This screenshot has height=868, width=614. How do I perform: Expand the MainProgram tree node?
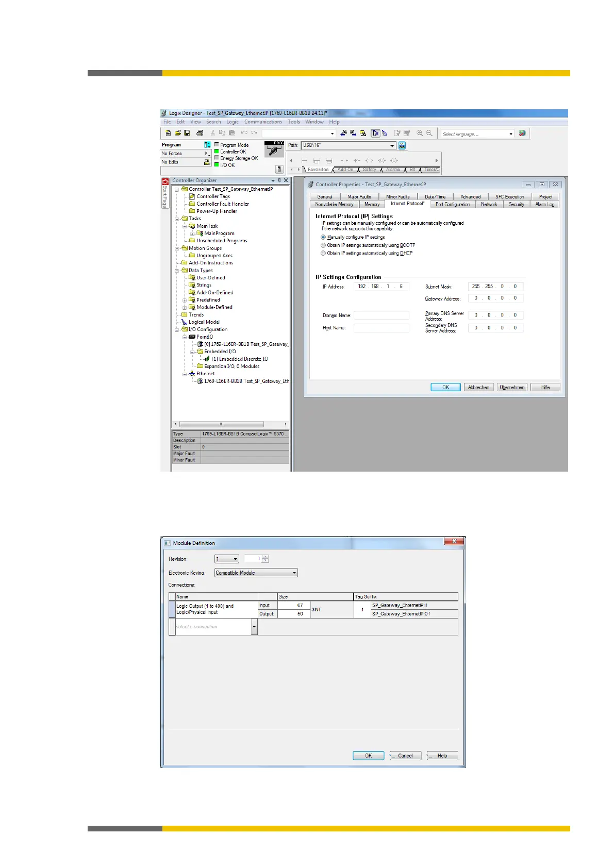click(192, 233)
